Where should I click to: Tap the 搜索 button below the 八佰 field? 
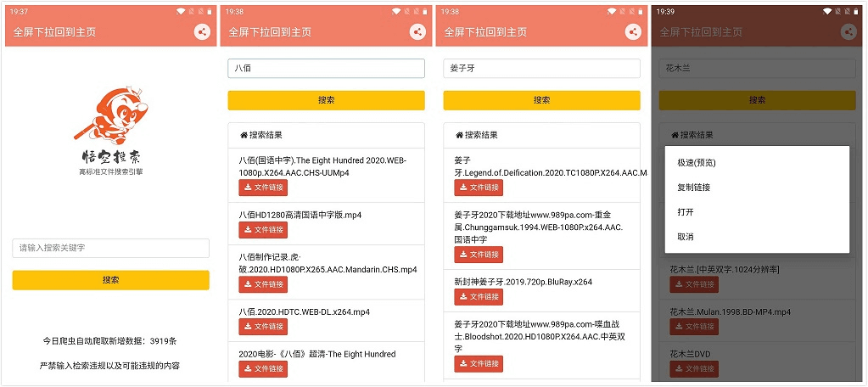pyautogui.click(x=326, y=100)
